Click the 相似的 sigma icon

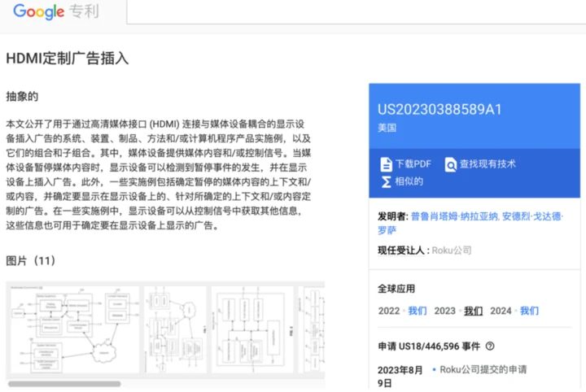386,182
